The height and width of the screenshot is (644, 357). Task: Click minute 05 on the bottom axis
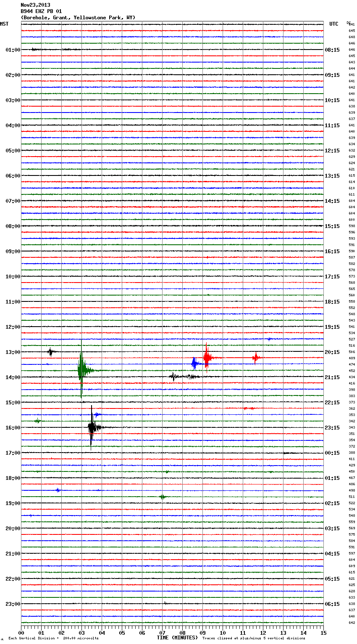coord(122,633)
